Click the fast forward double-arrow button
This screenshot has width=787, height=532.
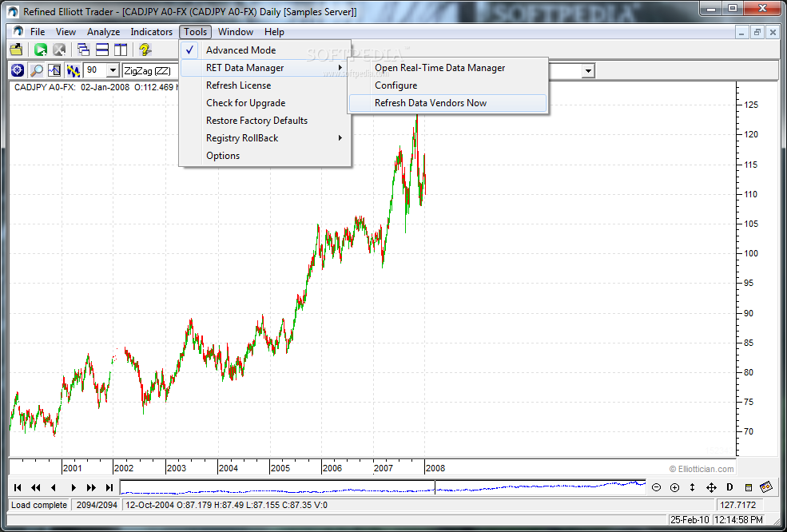pos(91,487)
